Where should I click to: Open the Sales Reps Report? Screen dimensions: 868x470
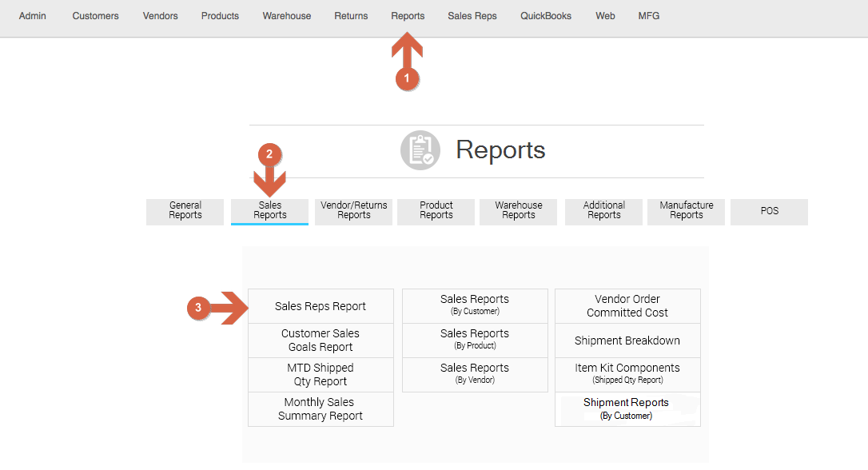pyautogui.click(x=321, y=306)
